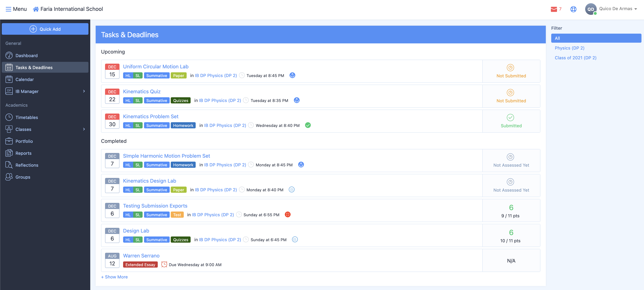Image resolution: width=644 pixels, height=290 pixels.
Task: Click red icon on Testing Submission Exports row
Action: (288, 214)
